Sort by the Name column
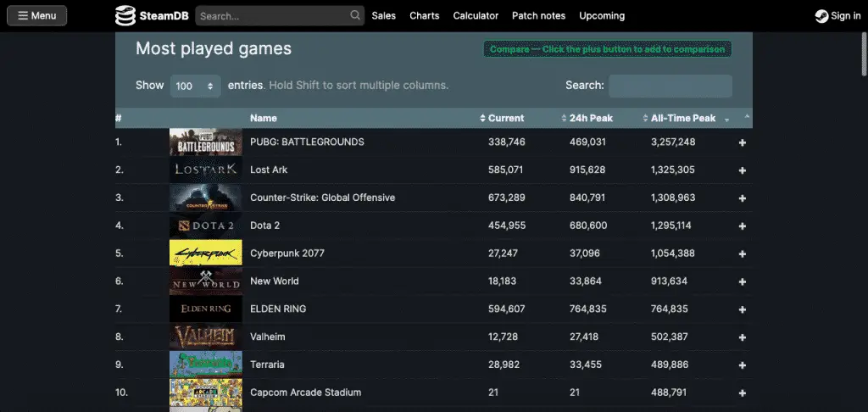Screen dimensions: 868x412 [x=264, y=118]
